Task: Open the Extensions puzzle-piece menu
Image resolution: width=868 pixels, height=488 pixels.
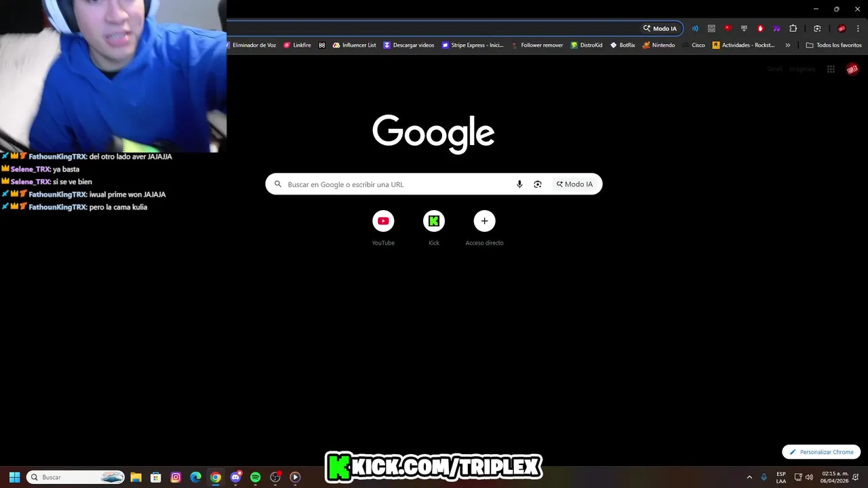Action: 793,28
